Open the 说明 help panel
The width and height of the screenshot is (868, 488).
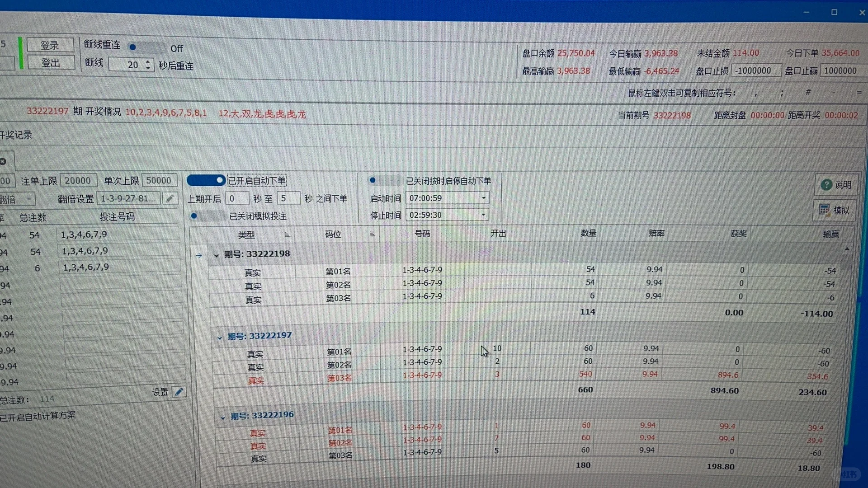tap(836, 185)
